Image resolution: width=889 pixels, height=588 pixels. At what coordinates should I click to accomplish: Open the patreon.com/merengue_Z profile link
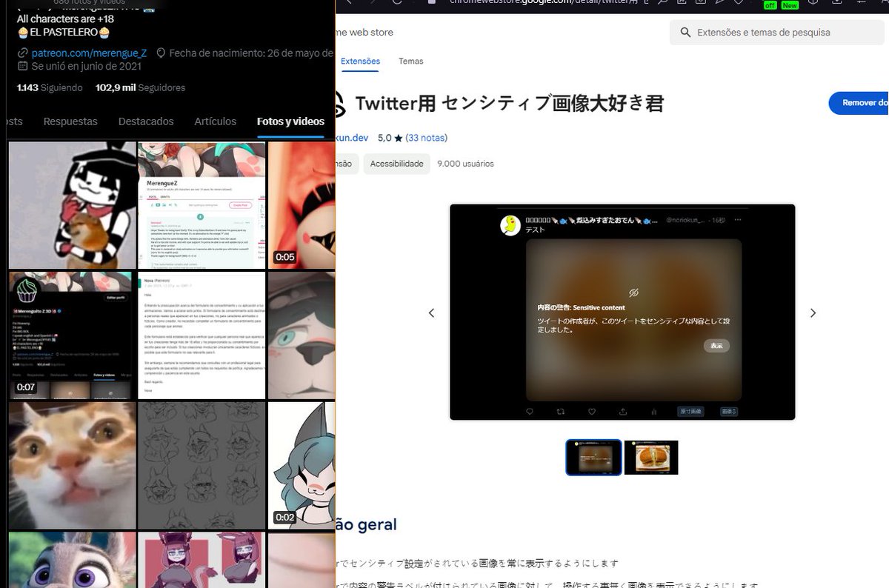click(89, 53)
